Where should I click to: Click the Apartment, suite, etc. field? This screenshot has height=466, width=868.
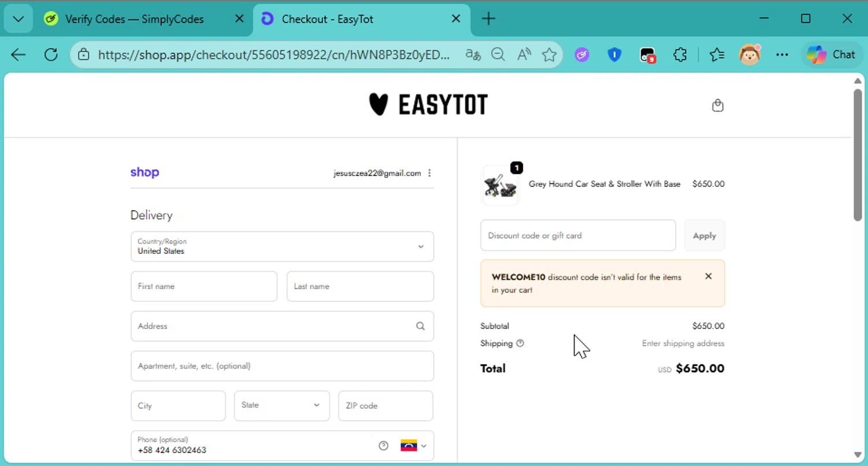pyautogui.click(x=282, y=366)
